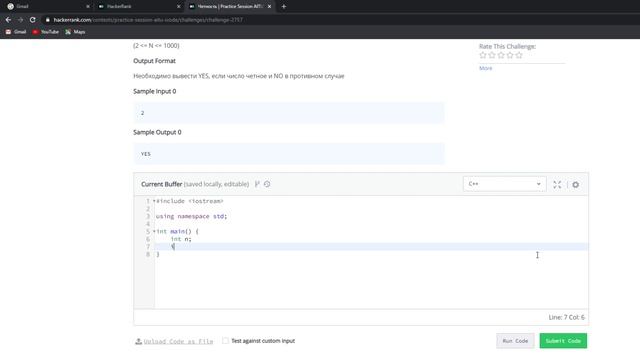
Task: Click the Sample Output 0 YES box
Action: pyautogui.click(x=289, y=153)
